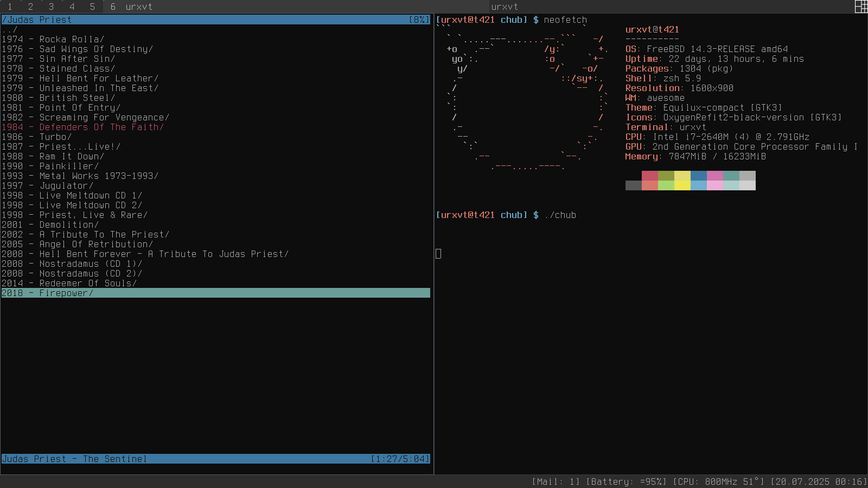This screenshot has height=488, width=868.
Task: Click the urxvt@t421 neofetch title
Action: pos(652,29)
